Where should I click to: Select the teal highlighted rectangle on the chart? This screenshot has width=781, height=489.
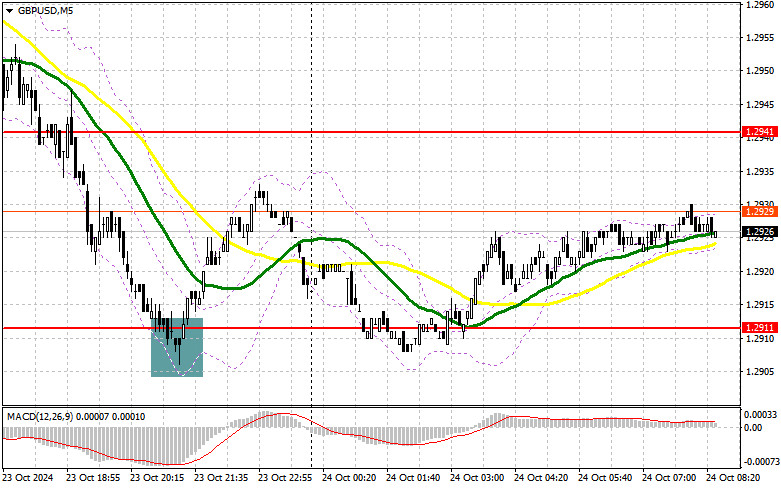tap(177, 347)
